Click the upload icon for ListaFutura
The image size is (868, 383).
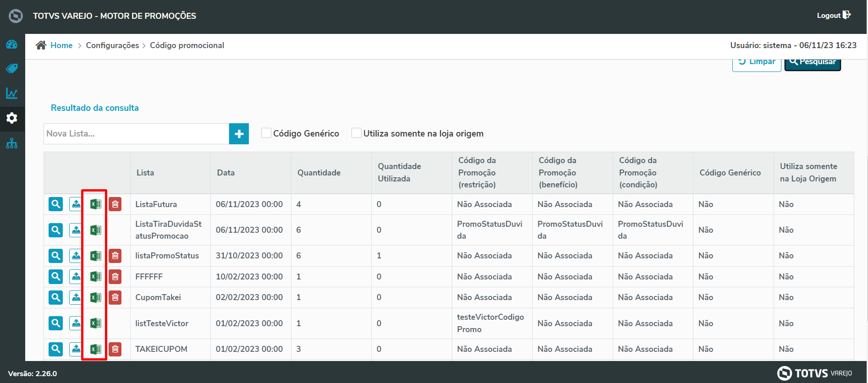pyautogui.click(x=76, y=204)
